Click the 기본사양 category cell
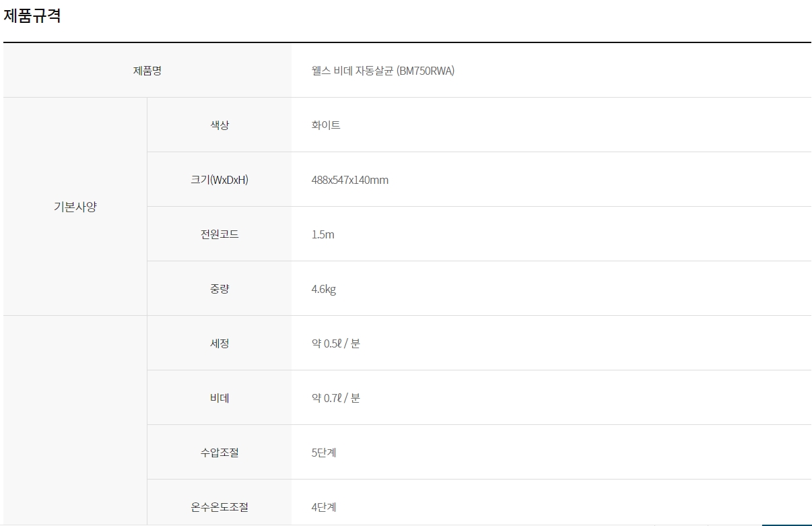Viewport: 812px width, 526px height. (x=75, y=207)
